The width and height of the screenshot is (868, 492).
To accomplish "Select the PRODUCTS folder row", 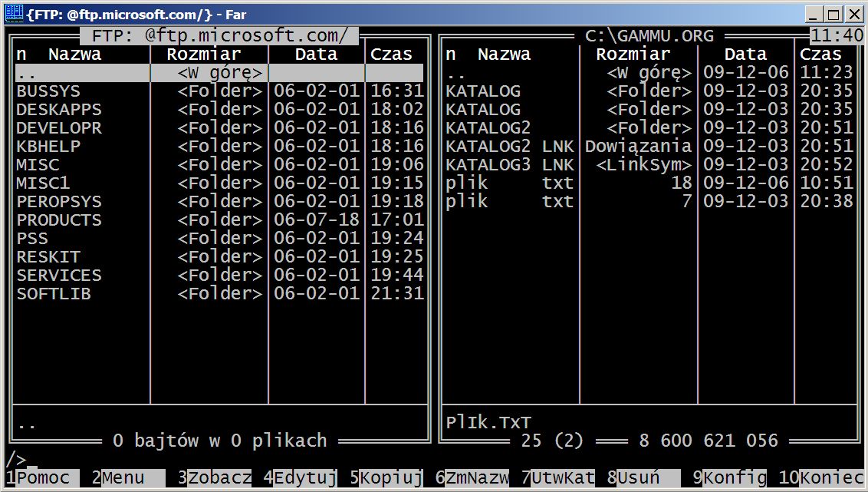I will [x=220, y=220].
